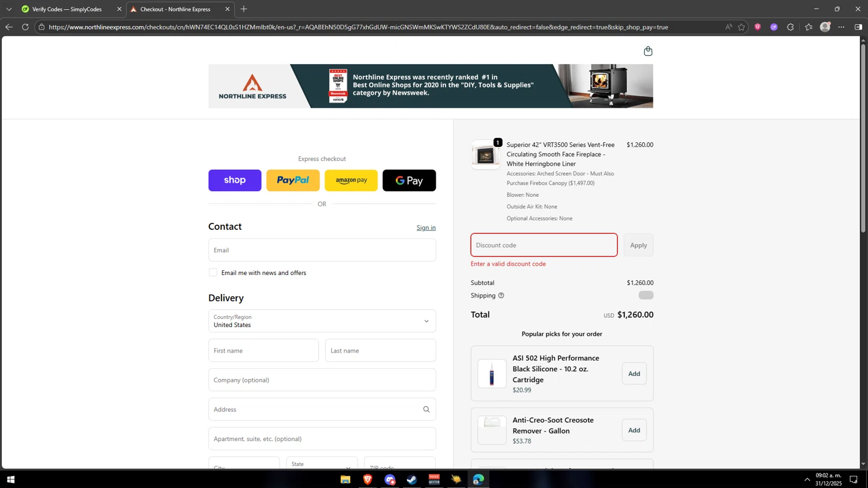This screenshot has height=488, width=868.
Task: Open the purple circular extension icon
Action: (x=774, y=27)
